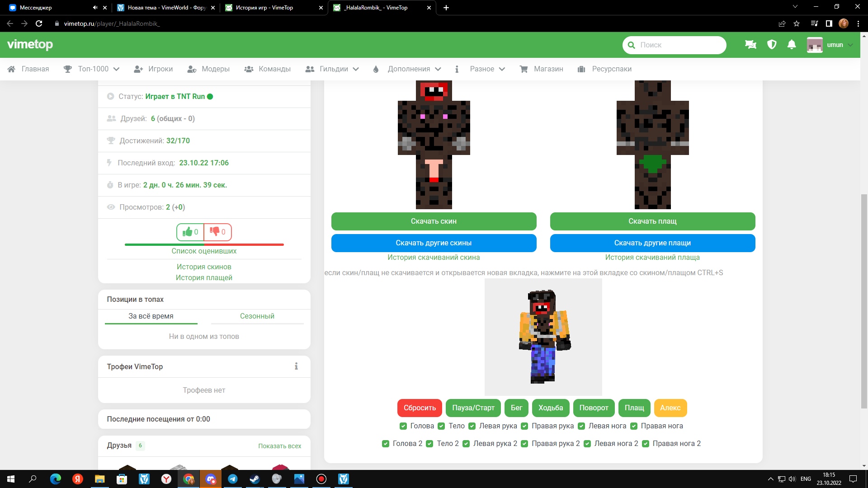Toggle the Левая рука checkbox

(472, 426)
